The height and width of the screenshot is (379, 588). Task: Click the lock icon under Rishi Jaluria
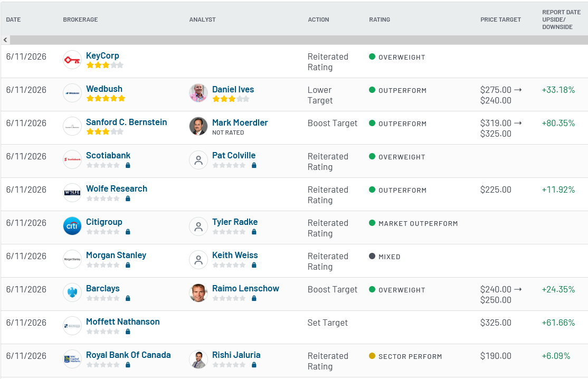(x=254, y=365)
